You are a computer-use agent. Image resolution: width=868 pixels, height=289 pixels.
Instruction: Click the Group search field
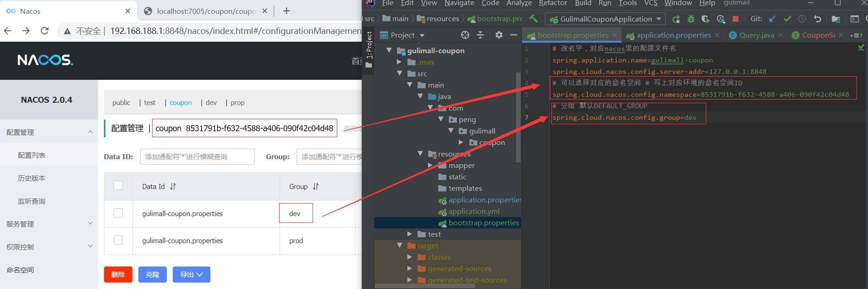[329, 156]
